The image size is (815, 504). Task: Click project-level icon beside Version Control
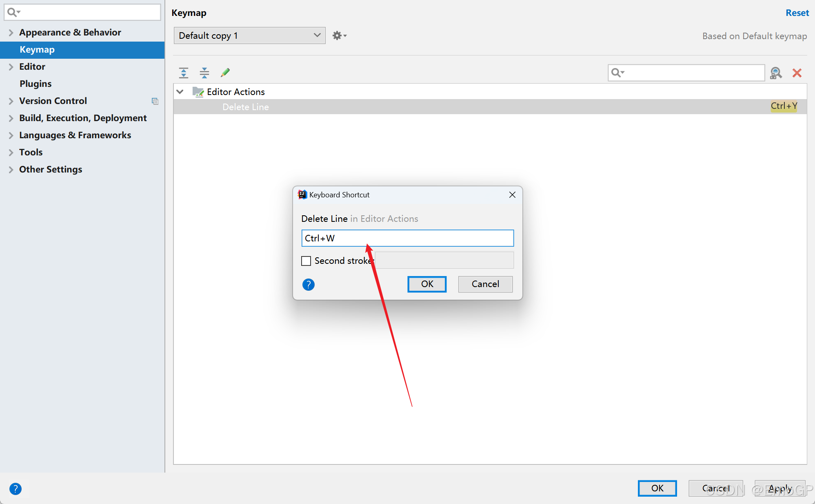[x=155, y=101]
